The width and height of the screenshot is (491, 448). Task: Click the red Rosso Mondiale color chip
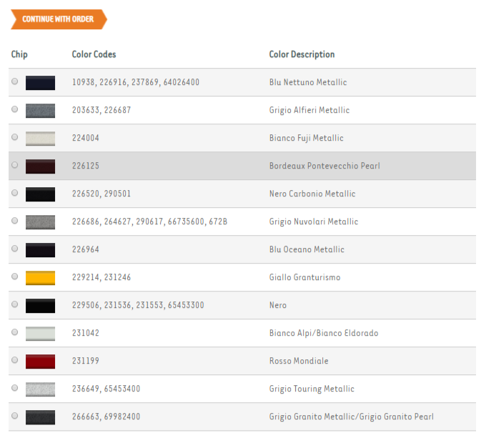[x=40, y=361]
